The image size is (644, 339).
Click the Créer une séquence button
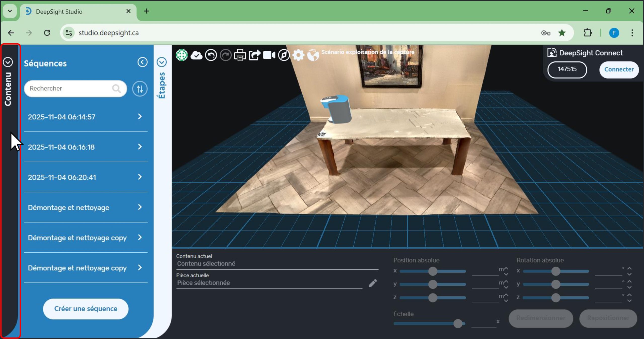click(86, 309)
